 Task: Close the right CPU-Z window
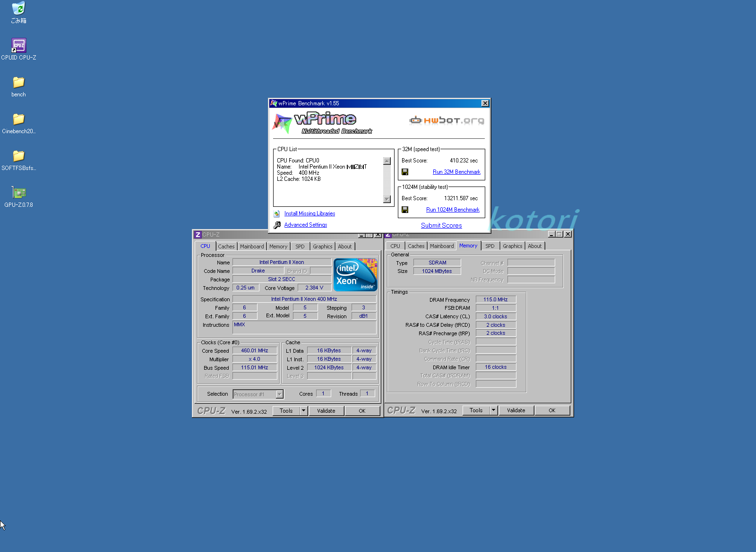[x=568, y=234]
